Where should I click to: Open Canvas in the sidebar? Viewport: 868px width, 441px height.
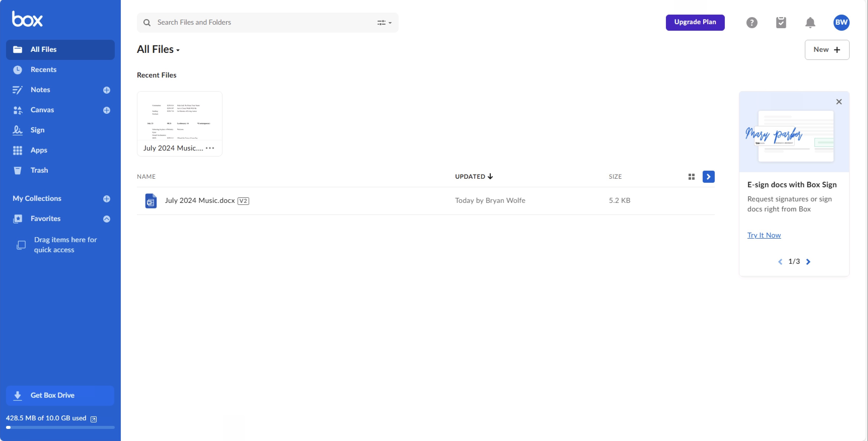(42, 110)
